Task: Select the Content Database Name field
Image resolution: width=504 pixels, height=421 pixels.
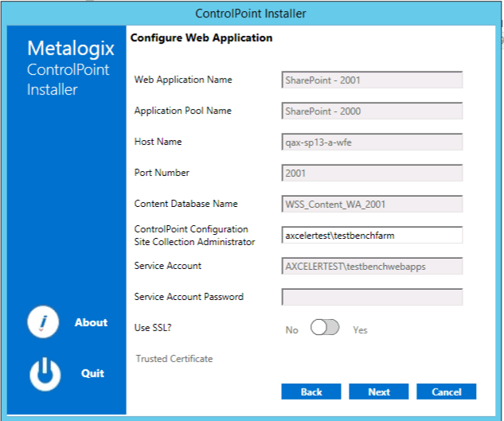Action: [372, 205]
